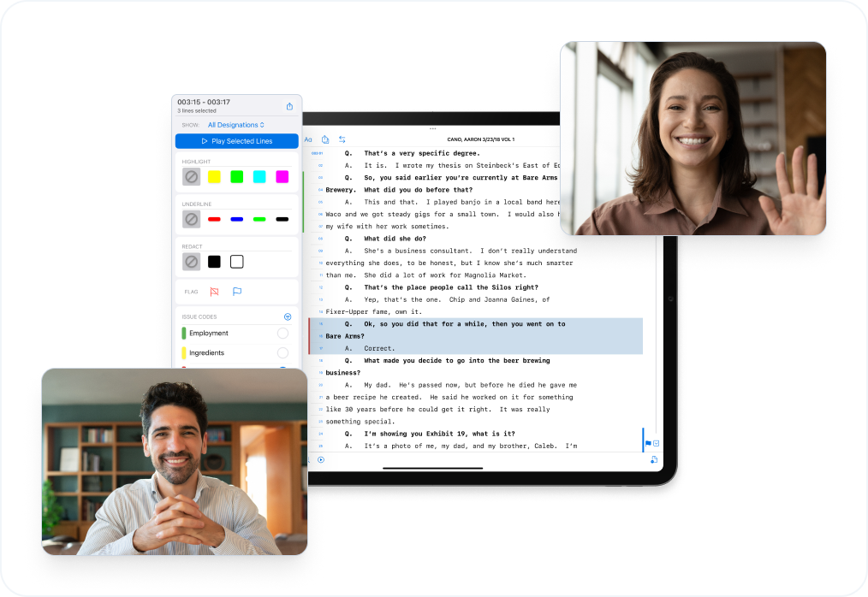Image resolution: width=868 pixels, height=597 pixels.
Task: Toggle the Ingredients issue code circle
Action: 282,352
